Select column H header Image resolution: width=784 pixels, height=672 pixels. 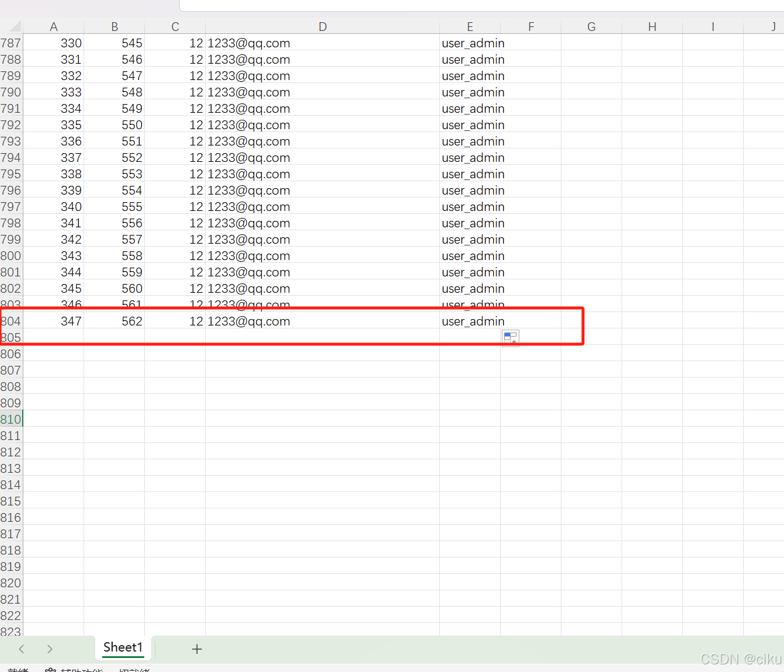click(653, 26)
